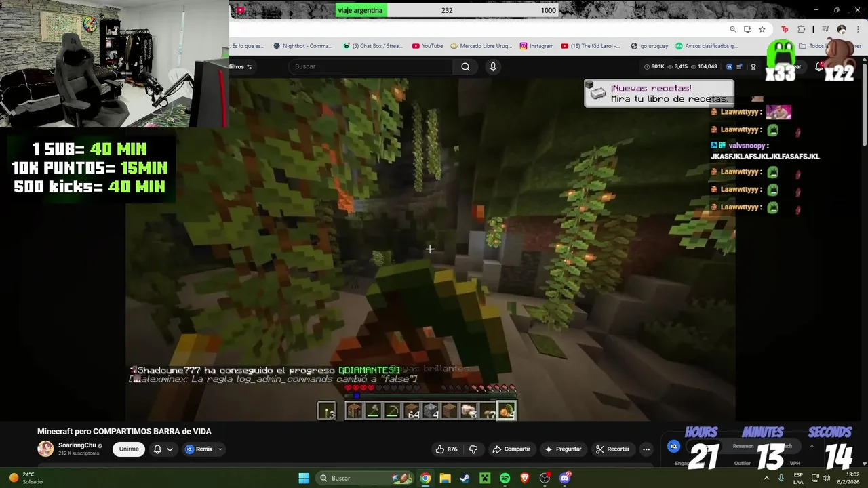Viewport: 868px width, 488px height.
Task: Click the red Tp extension icon
Action: (785, 29)
